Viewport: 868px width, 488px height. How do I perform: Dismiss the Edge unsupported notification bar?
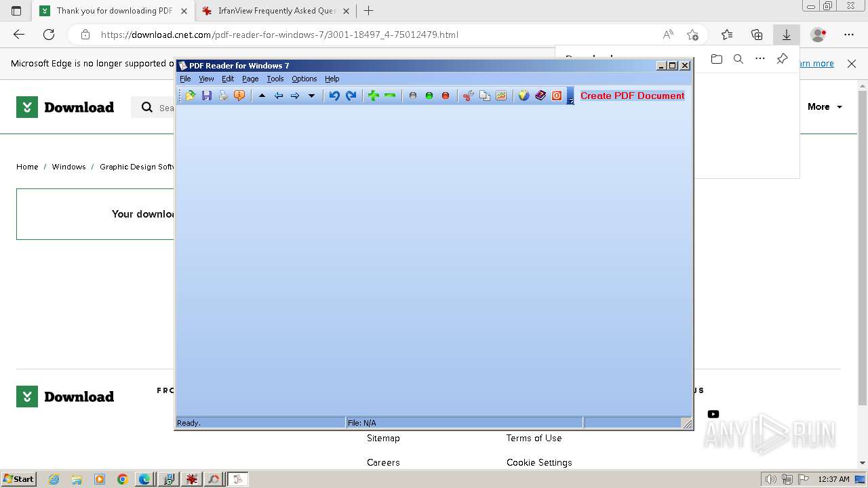click(852, 63)
